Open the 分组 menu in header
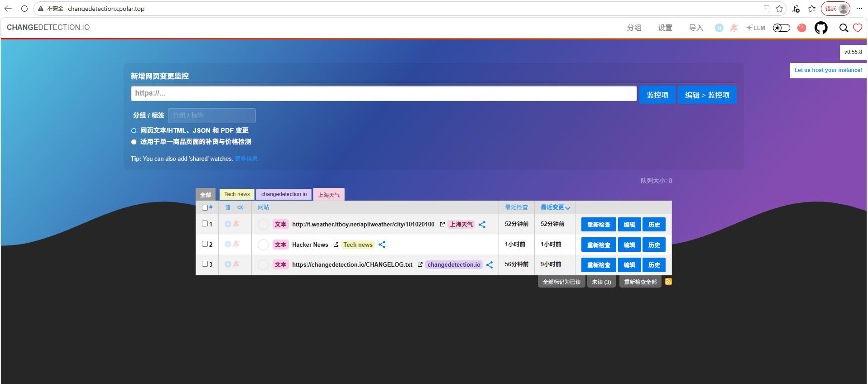Image resolution: width=868 pixels, height=384 pixels. click(634, 28)
